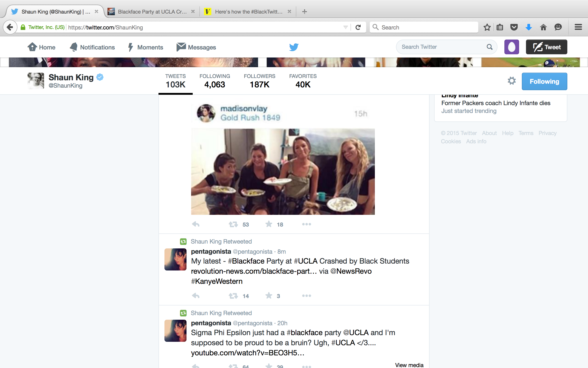
Task: Open the revolution-news.com/blackface-part link
Action: [254, 271]
